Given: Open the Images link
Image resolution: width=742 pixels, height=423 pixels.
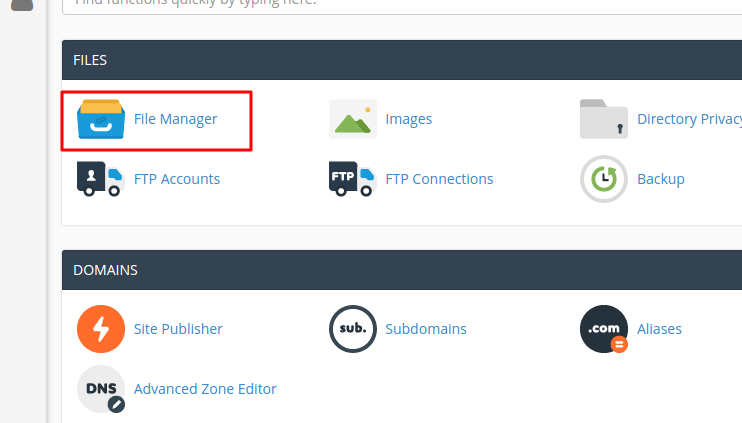Looking at the screenshot, I should [x=408, y=119].
